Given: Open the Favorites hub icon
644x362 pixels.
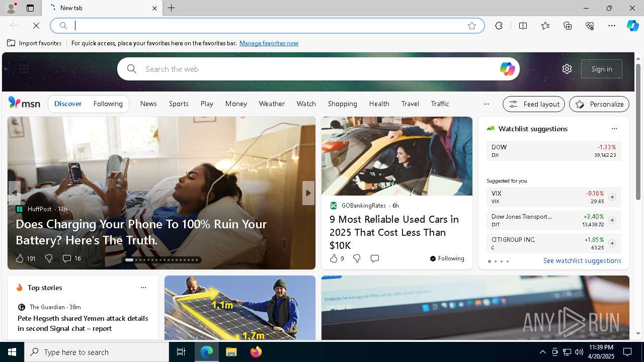Looking at the screenshot, I should (x=545, y=26).
